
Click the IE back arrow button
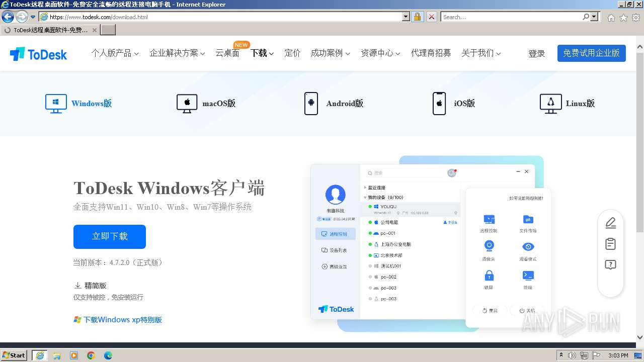8,17
